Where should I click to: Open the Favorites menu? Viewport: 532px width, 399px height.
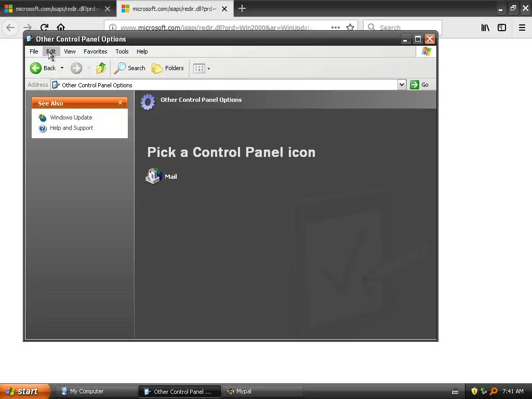point(96,51)
